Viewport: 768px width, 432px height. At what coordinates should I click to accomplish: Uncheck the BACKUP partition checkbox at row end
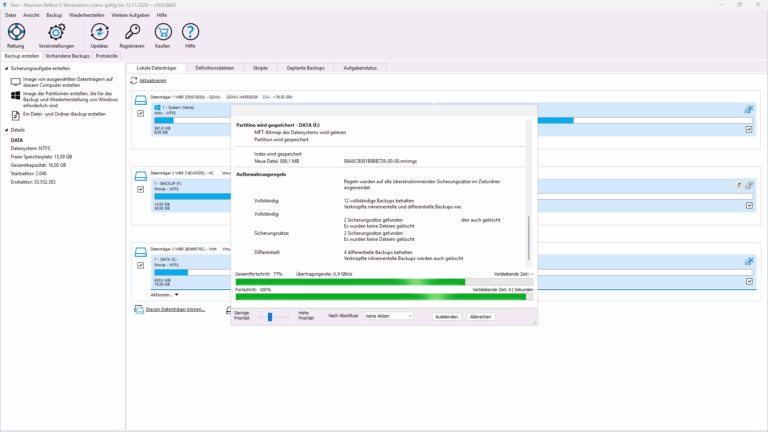(x=749, y=205)
